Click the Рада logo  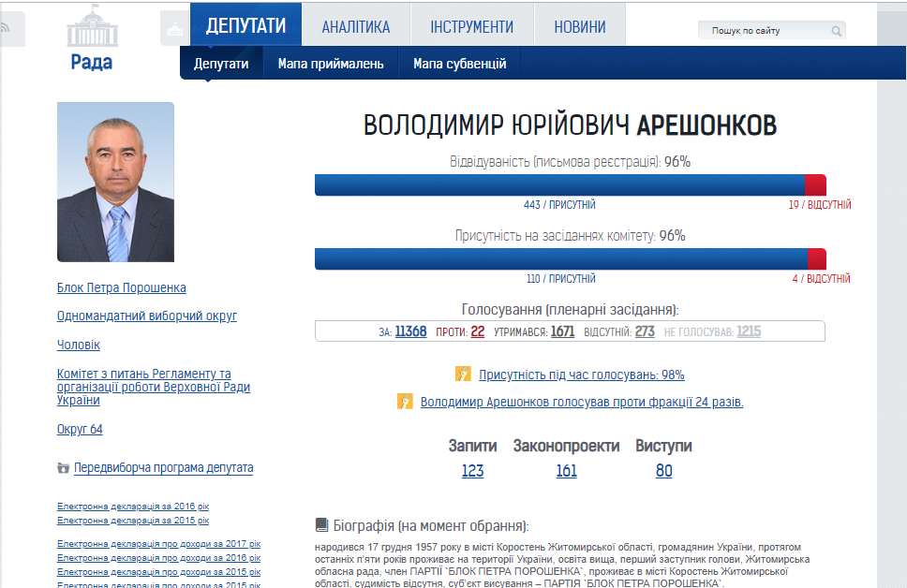pos(91,39)
